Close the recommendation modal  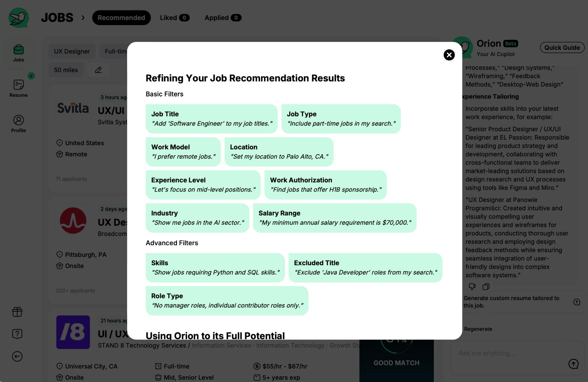[x=449, y=54]
